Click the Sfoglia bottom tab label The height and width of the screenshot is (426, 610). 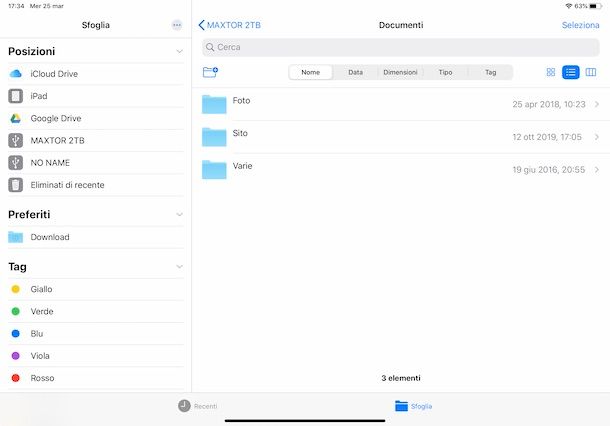pyautogui.click(x=421, y=406)
